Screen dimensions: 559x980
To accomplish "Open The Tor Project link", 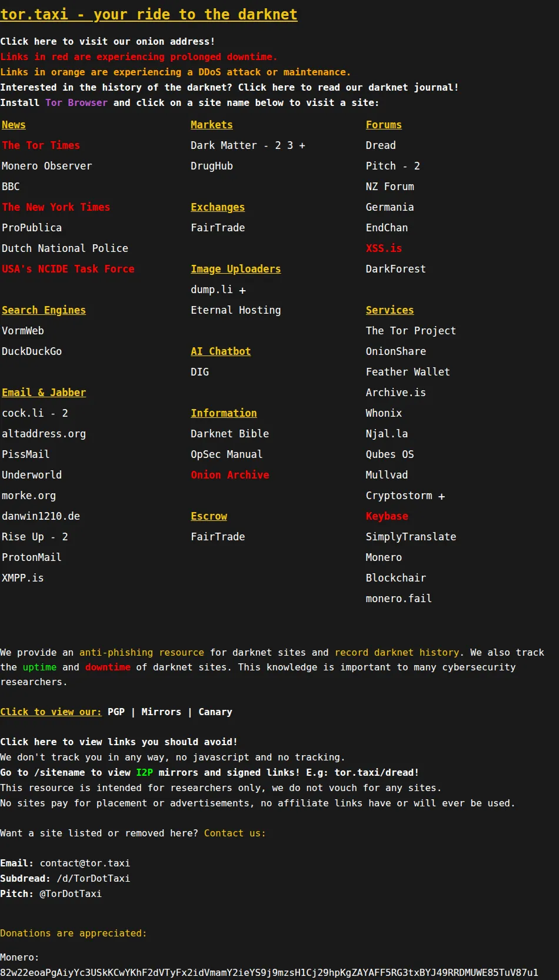I will coord(411,331).
